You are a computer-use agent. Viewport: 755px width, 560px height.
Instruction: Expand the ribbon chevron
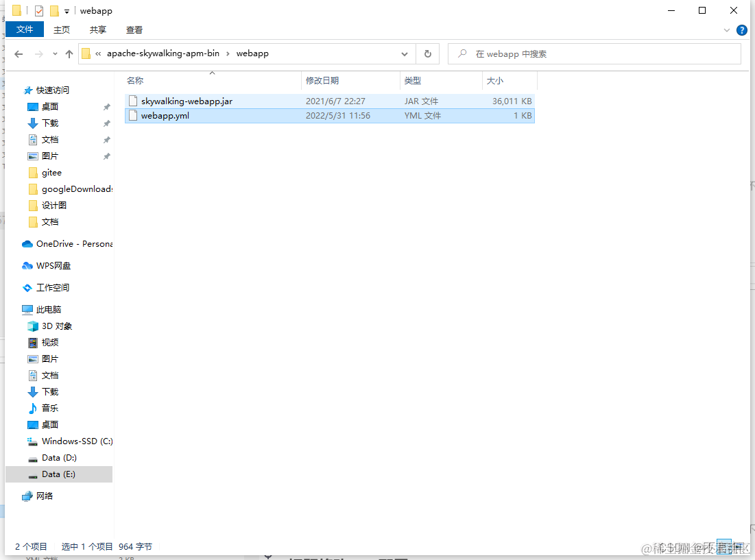tap(727, 30)
